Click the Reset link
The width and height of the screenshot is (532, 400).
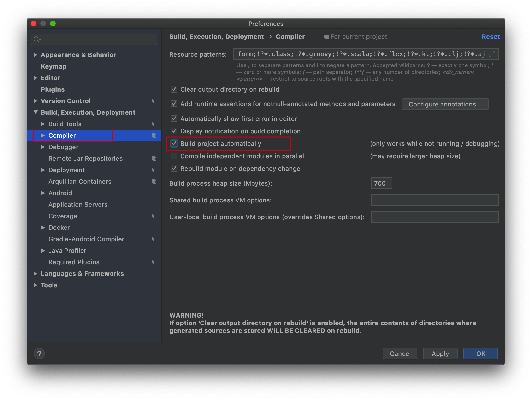[x=491, y=37]
